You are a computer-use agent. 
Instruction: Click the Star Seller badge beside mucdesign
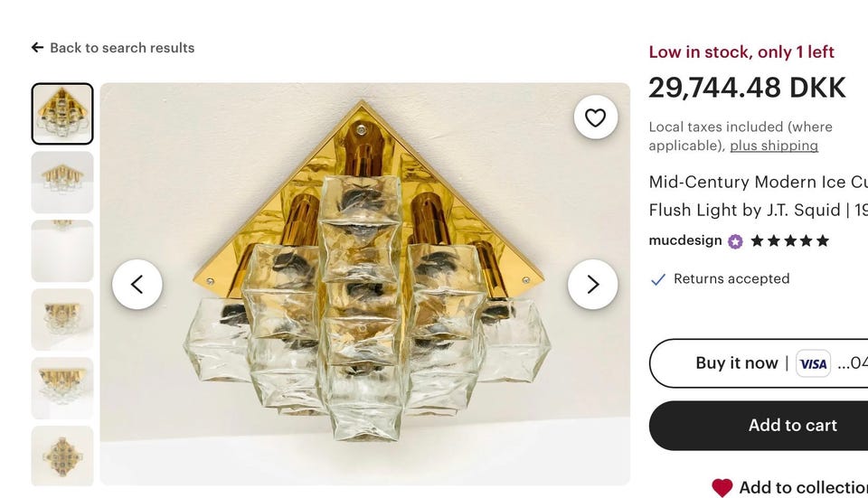point(735,241)
